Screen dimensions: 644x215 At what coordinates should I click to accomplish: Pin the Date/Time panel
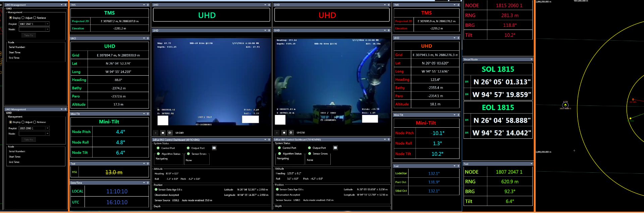click(148, 183)
